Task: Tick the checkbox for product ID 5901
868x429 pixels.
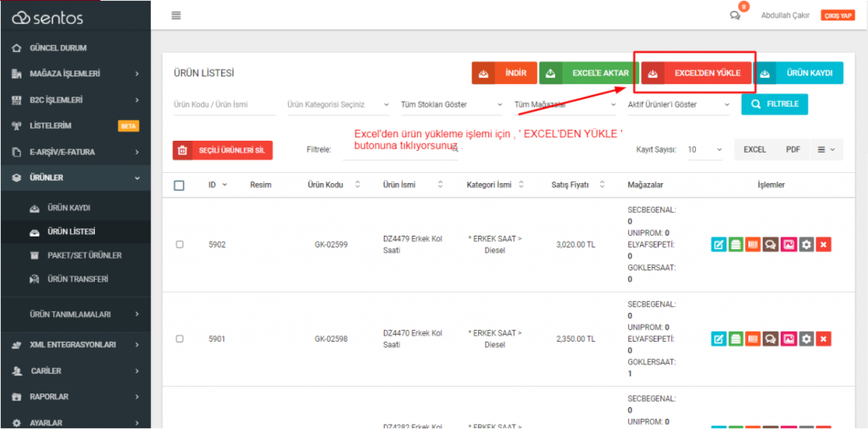Action: click(x=179, y=338)
